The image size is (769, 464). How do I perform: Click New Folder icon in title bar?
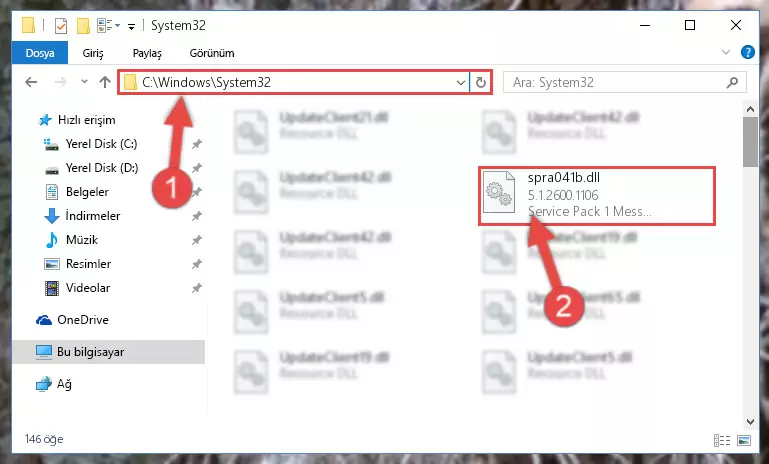coord(83,26)
